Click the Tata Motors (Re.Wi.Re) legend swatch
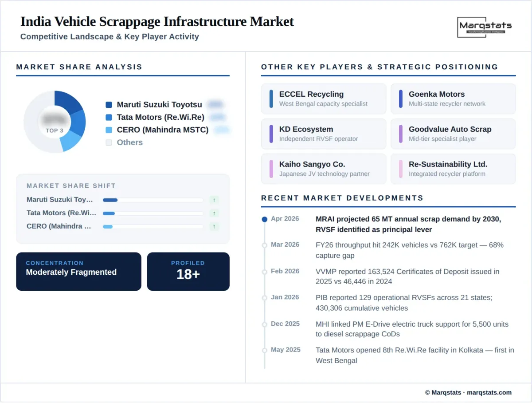 tap(109, 118)
